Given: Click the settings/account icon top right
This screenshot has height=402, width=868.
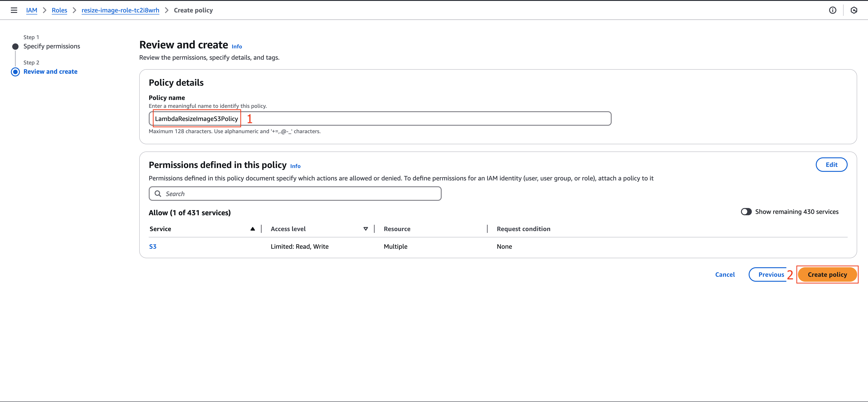Looking at the screenshot, I should coord(854,10).
